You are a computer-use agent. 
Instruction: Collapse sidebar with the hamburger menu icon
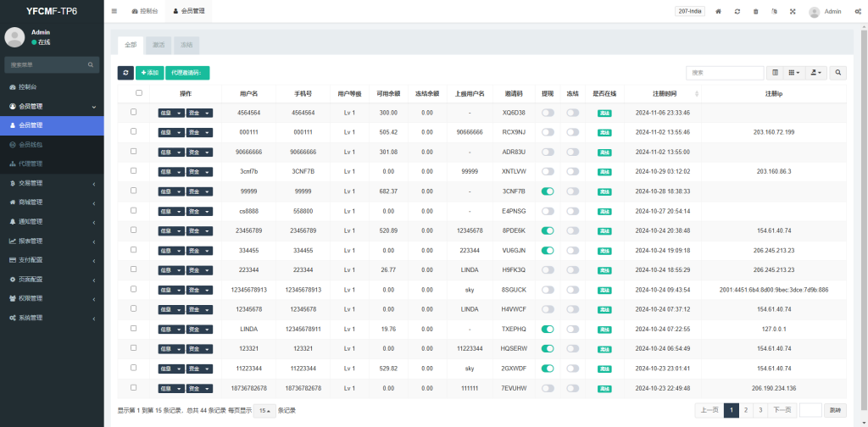pos(114,12)
